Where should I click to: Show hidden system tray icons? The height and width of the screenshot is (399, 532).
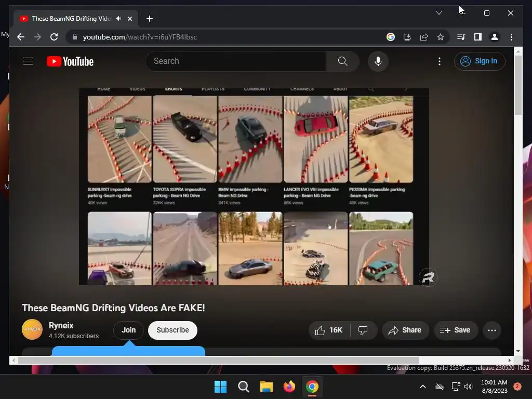[423, 387]
